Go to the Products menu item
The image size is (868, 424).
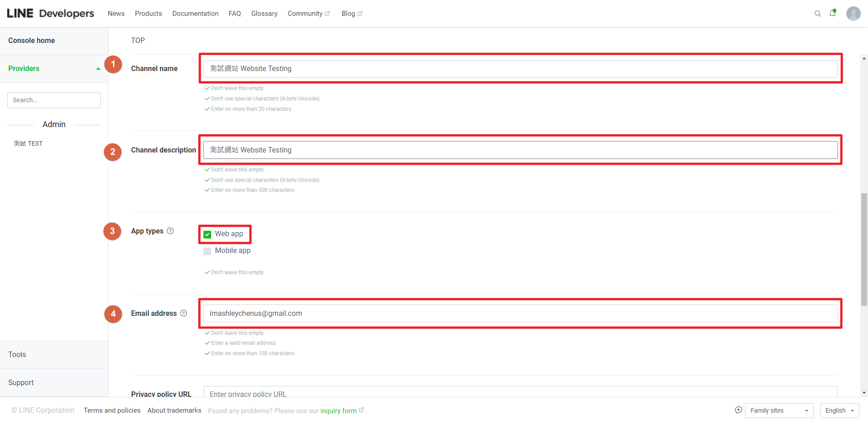[148, 14]
